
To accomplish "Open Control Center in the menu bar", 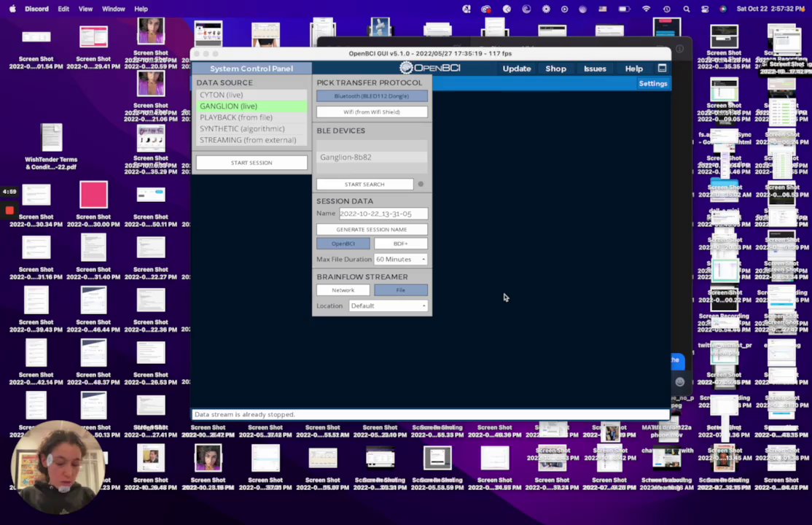I will click(705, 9).
